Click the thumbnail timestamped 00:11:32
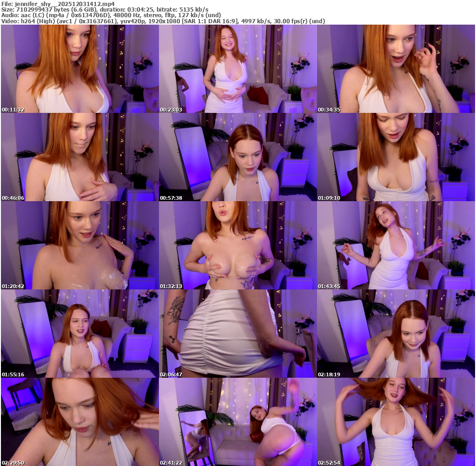The height and width of the screenshot is (466, 476). click(79, 69)
